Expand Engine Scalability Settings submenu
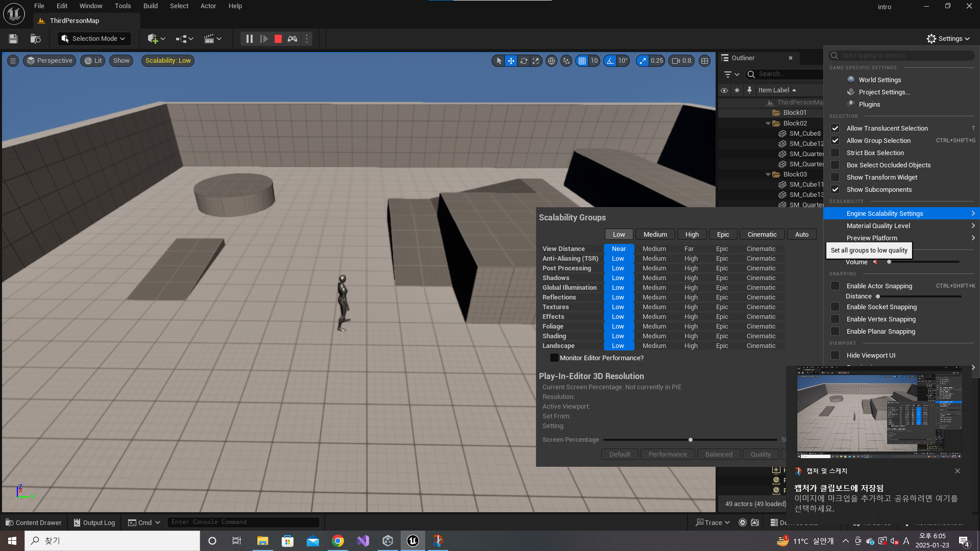This screenshot has width=980, height=551. pos(901,214)
